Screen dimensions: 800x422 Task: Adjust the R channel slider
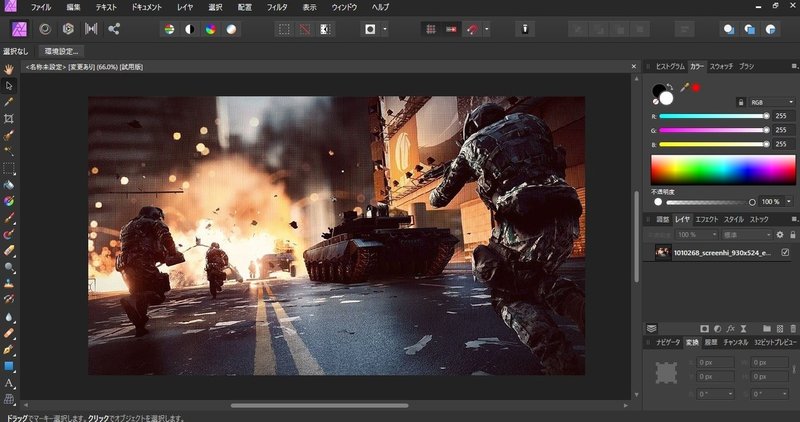pos(714,116)
